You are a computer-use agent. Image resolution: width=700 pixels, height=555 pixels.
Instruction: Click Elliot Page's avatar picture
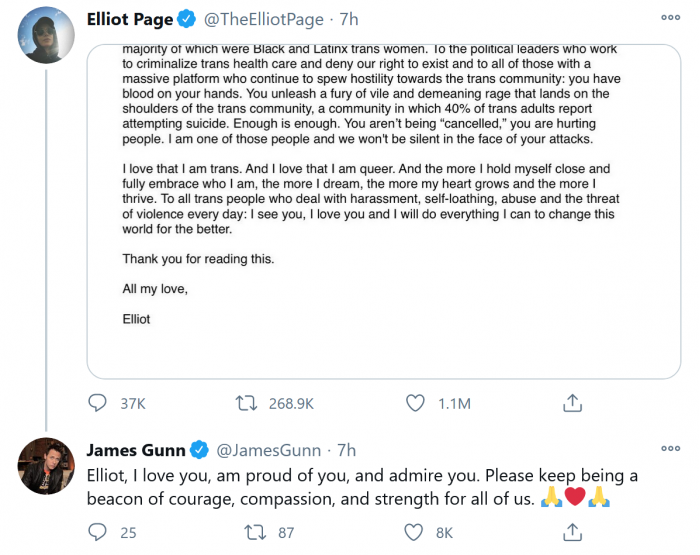tap(46, 32)
